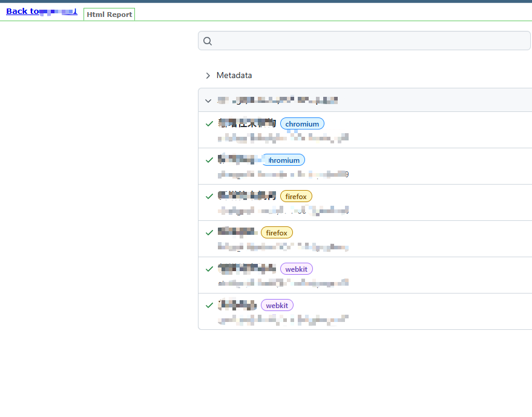Click the passed checkmark on the second webkit test
532x417 pixels.
pos(209,305)
